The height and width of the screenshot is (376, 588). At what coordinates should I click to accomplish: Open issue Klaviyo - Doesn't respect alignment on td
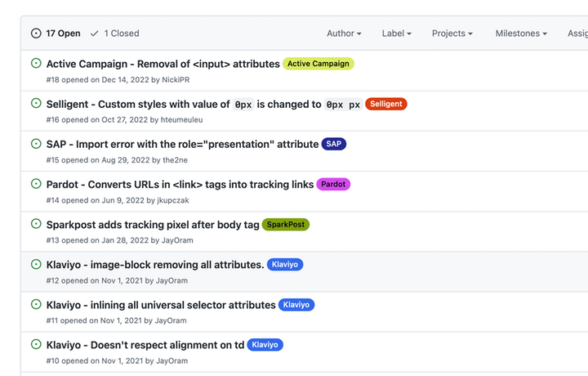click(145, 345)
